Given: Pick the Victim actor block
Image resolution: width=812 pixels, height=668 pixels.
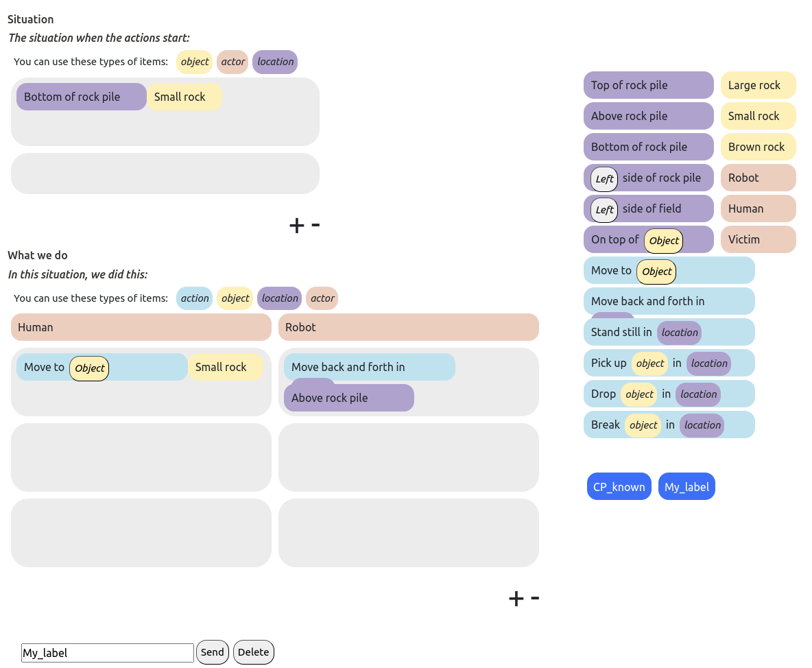Looking at the screenshot, I should (758, 239).
